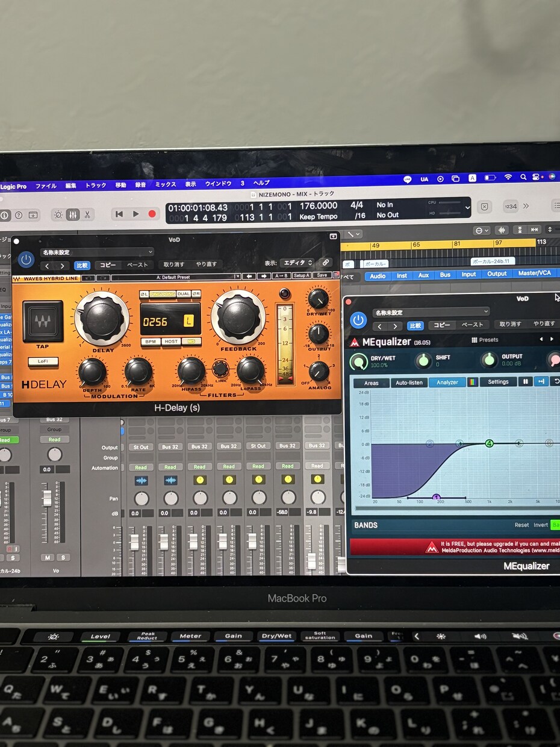Image resolution: width=560 pixels, height=747 pixels.
Task: Toggle Analyzer in MEqualizer
Action: point(447,382)
